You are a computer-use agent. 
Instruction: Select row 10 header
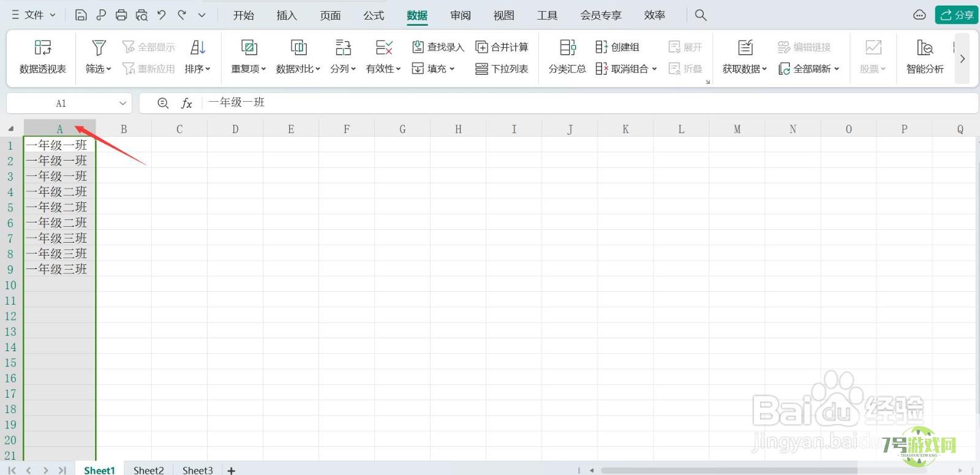(x=11, y=285)
